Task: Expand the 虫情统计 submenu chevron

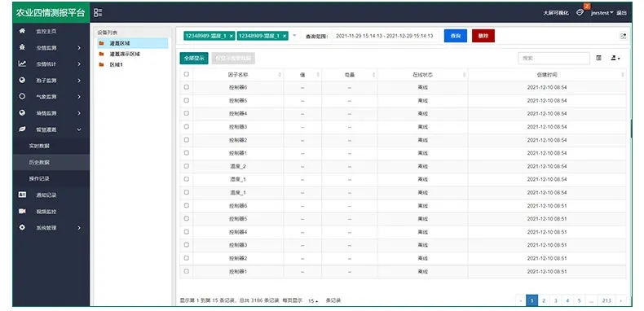Action: tap(79, 64)
